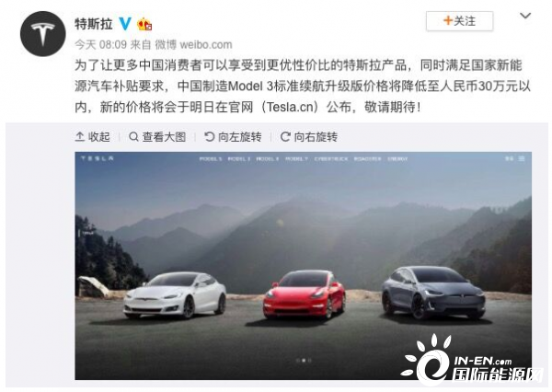Select the middle carousel dot in image
Screen dimensions: 552x392
(304, 361)
